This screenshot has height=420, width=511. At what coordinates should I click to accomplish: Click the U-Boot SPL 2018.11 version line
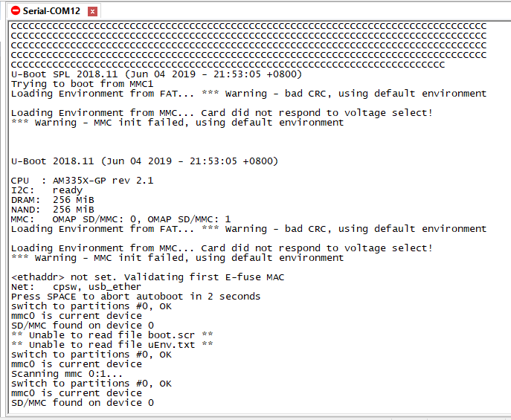[x=156, y=74]
